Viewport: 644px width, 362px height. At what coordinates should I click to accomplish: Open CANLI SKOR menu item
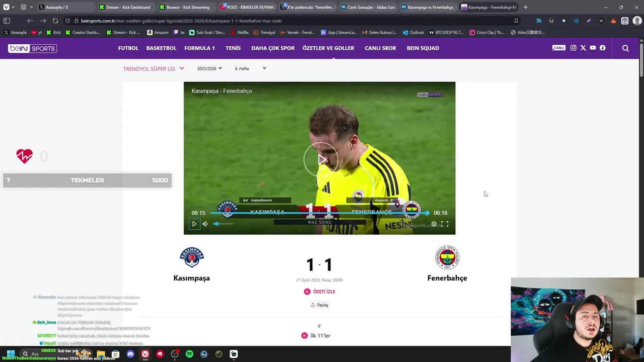tap(380, 48)
